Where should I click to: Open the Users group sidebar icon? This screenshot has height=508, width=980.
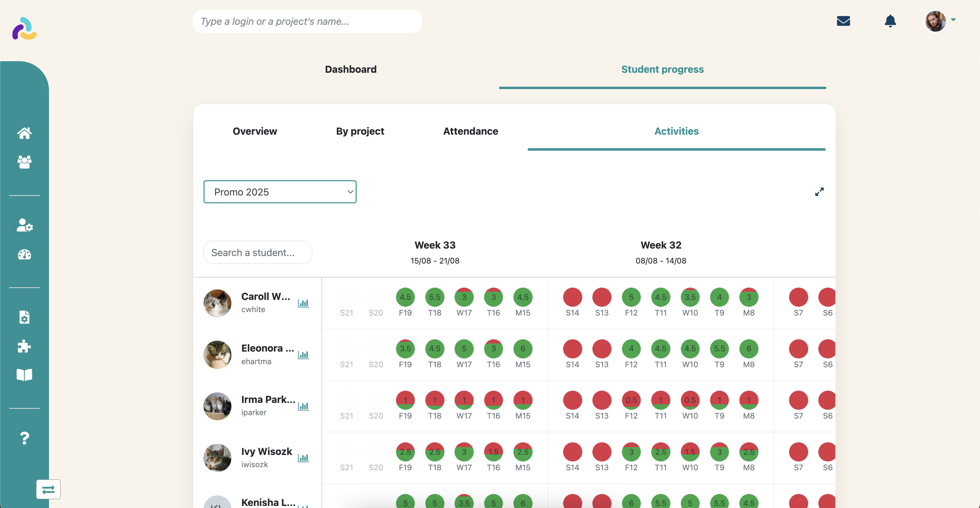pyautogui.click(x=24, y=162)
